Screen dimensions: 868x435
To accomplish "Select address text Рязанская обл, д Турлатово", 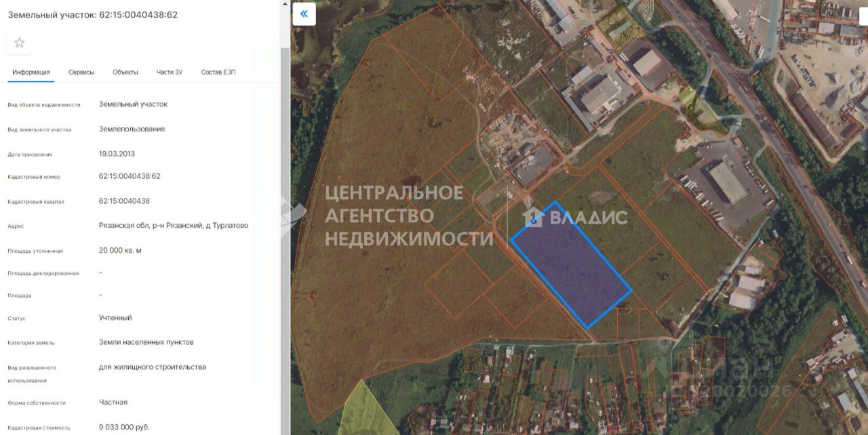I will click(174, 226).
